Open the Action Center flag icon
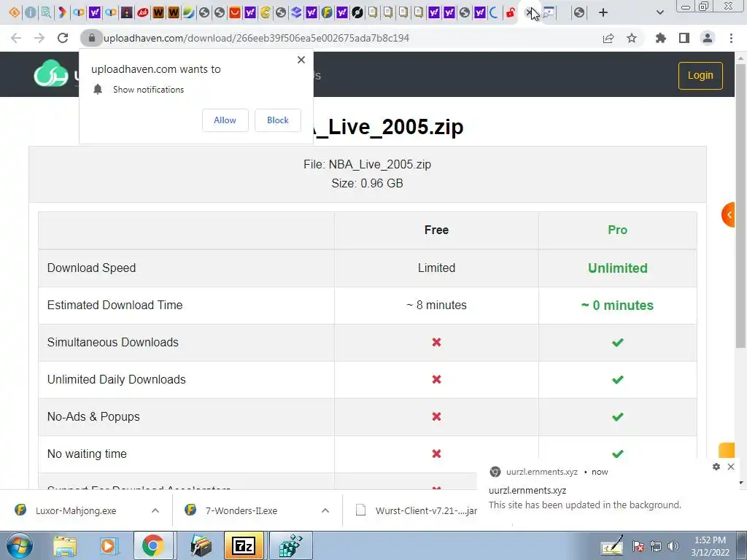The image size is (747, 560). (x=638, y=546)
